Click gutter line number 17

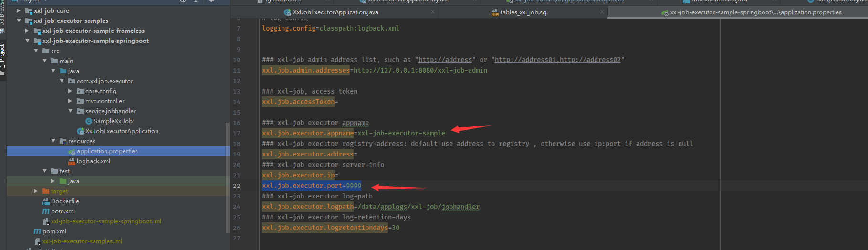pyautogui.click(x=237, y=133)
